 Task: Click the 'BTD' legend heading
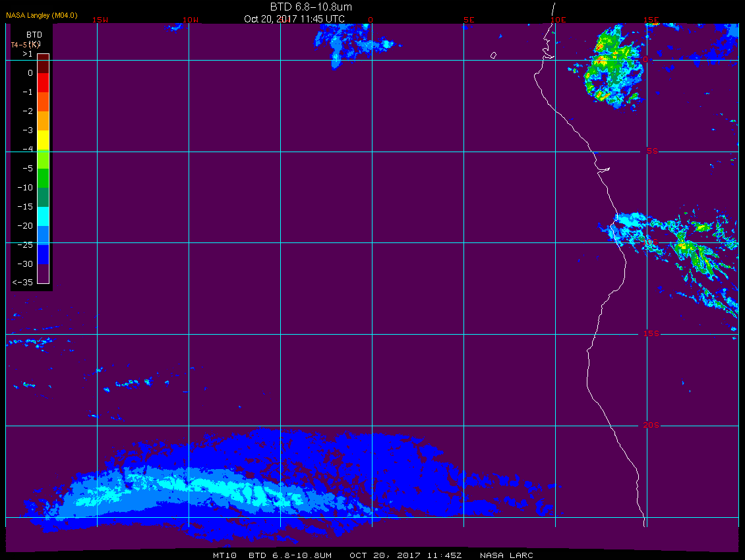34,35
